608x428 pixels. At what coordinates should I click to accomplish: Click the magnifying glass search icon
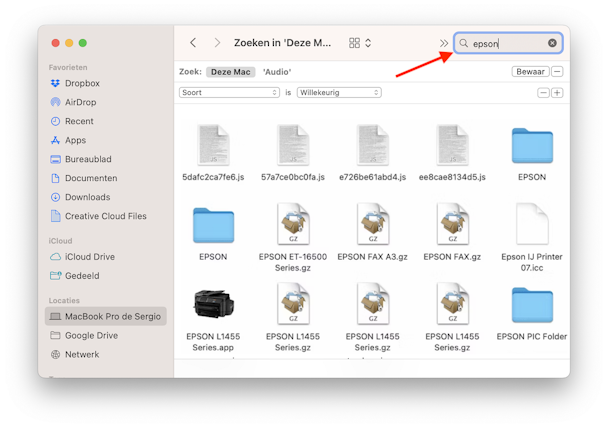(x=463, y=43)
